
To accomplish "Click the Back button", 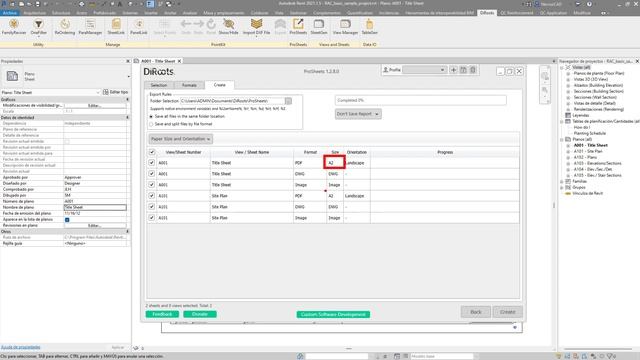I will [476, 312].
